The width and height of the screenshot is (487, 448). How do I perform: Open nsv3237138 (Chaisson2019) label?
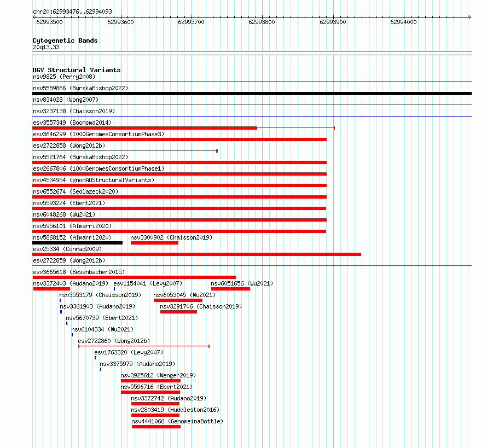pos(74,111)
